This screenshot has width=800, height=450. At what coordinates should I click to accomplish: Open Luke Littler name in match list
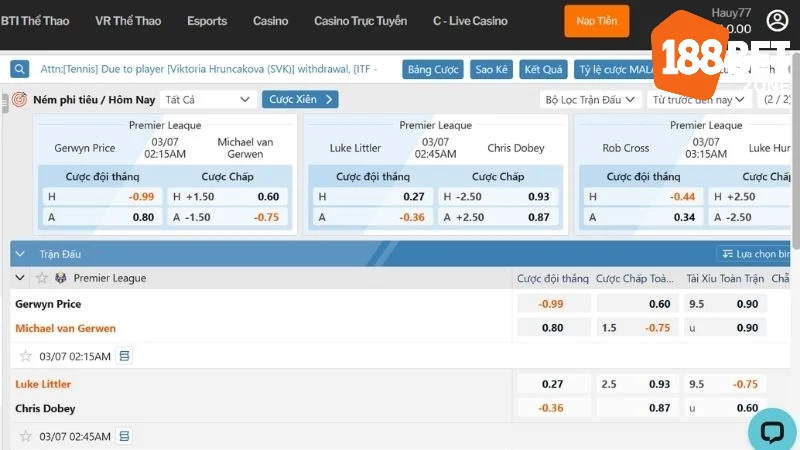click(43, 384)
